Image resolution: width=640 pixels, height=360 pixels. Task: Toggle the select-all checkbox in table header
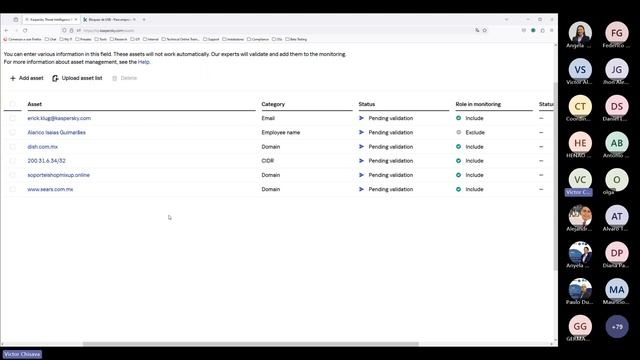coord(12,104)
